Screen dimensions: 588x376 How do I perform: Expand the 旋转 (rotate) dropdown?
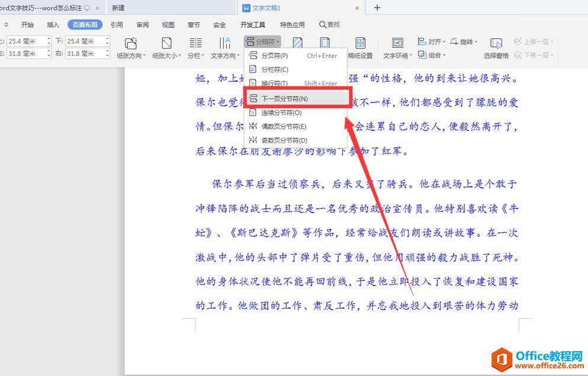tap(475, 41)
